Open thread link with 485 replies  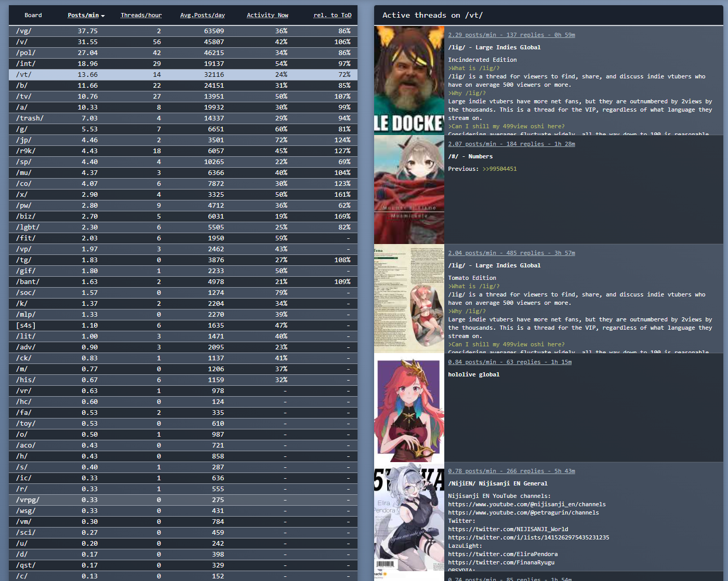click(x=511, y=253)
